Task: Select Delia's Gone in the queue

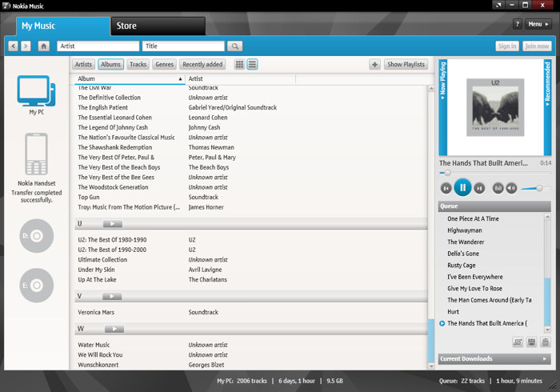Action: click(463, 254)
